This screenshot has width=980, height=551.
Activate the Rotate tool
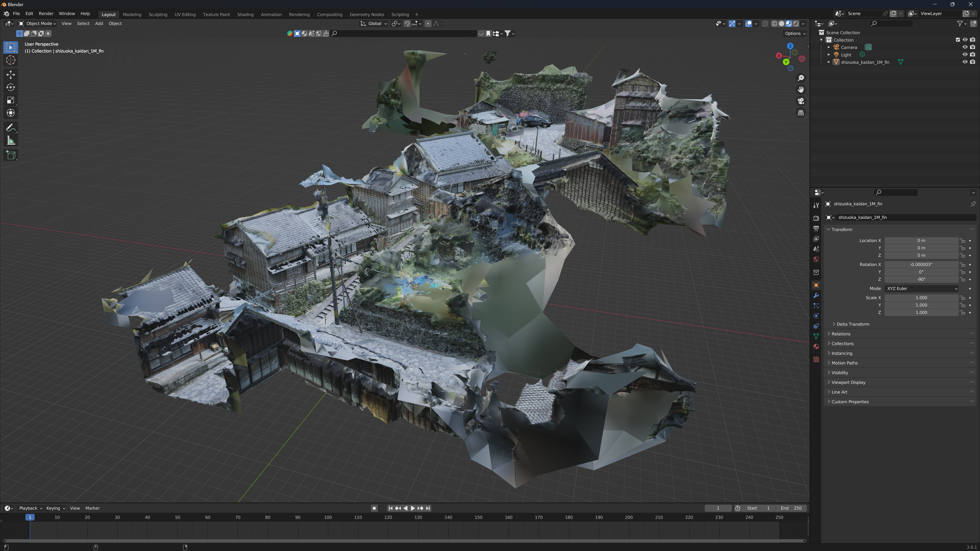click(11, 87)
